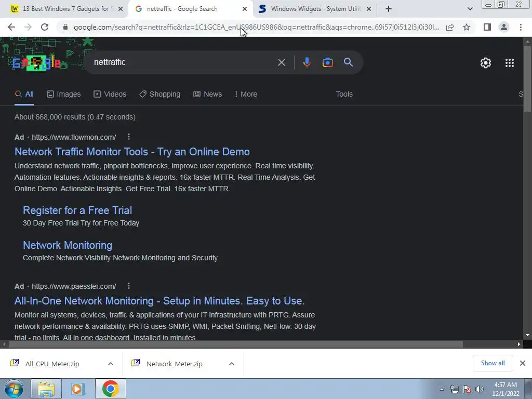Show all downloads

(493, 363)
